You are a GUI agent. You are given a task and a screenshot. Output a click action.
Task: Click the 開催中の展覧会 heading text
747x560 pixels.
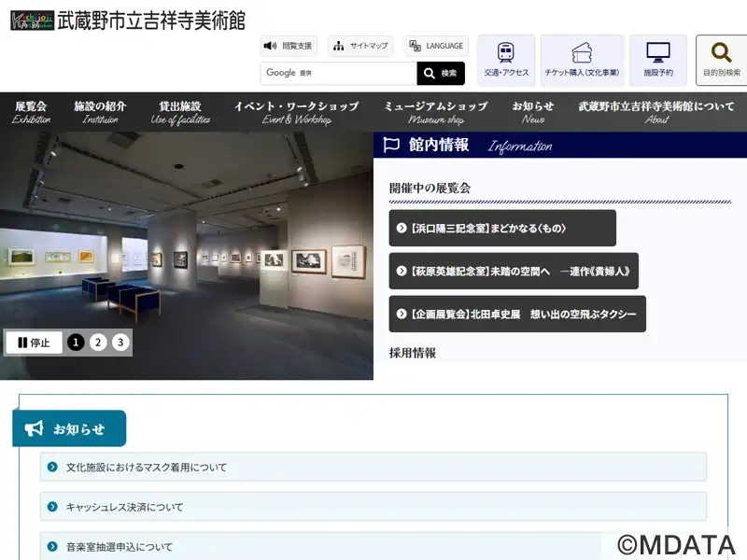[430, 189]
